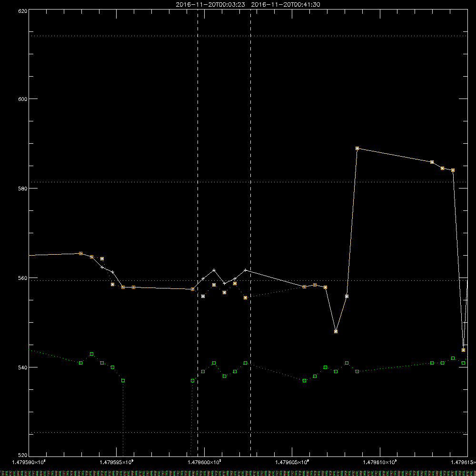
Task: Click the 1.479600×10⁹ x-axis label
Action: click(x=204, y=462)
